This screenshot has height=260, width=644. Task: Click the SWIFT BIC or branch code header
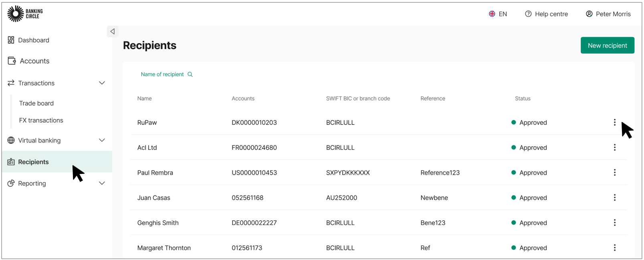(x=358, y=99)
